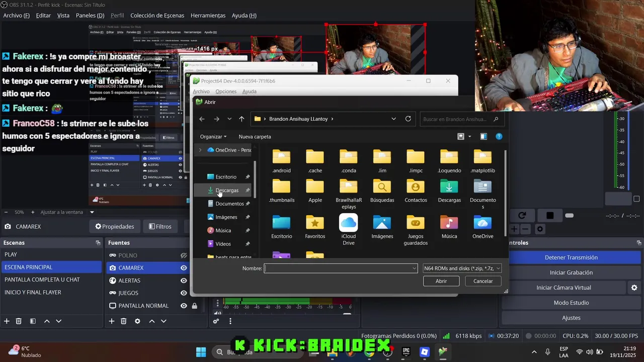Delete the selected scene with the trash icon
644x362 pixels.
(19, 321)
